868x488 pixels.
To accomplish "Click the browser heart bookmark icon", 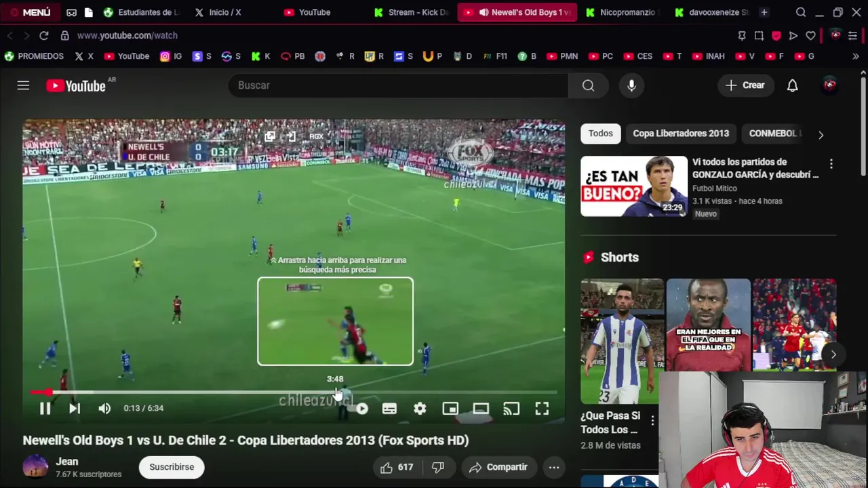I will tap(810, 35).
